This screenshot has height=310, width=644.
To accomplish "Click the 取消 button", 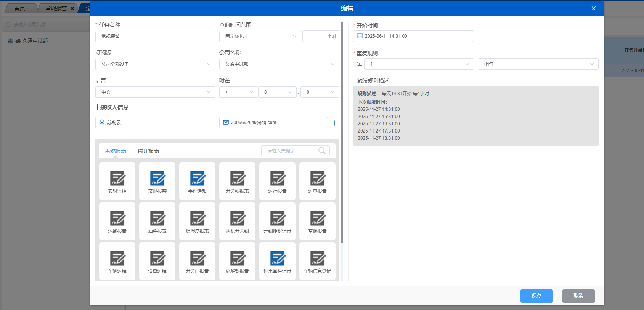I will tap(578, 296).
